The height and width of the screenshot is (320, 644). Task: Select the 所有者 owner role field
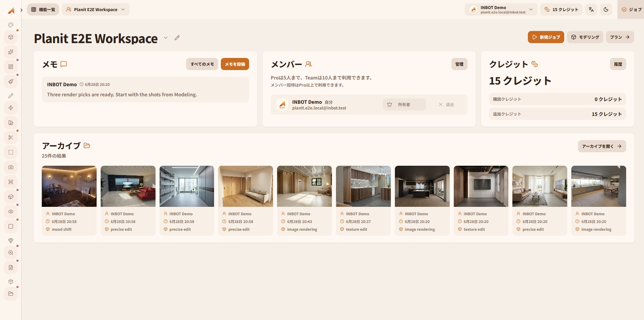coord(404,104)
